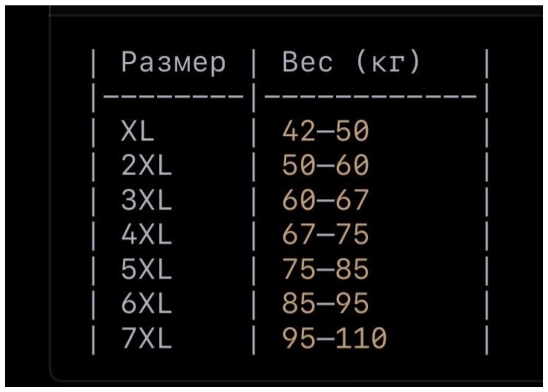Image resolution: width=548 pixels, height=392 pixels.
Task: Click the 95–110 weight value
Action: click(334, 338)
